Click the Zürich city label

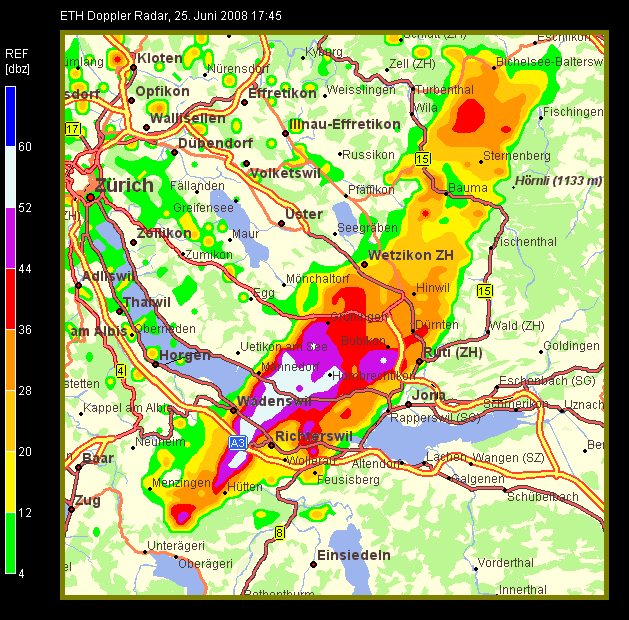click(124, 185)
